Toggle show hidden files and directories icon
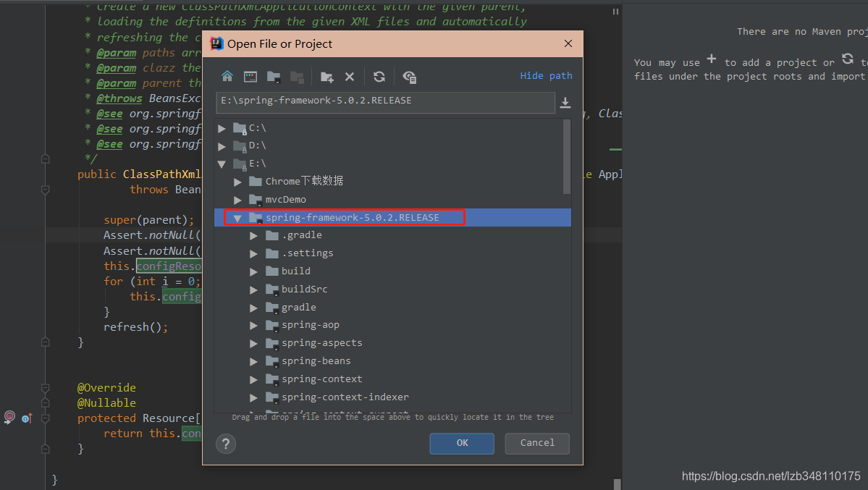Viewport: 868px width, 490px height. point(409,77)
